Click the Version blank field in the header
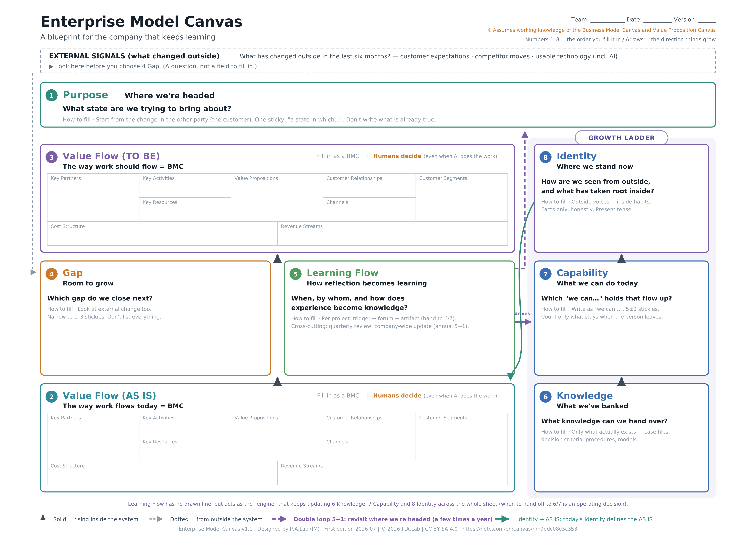This screenshot has width=756, height=534. [x=707, y=20]
